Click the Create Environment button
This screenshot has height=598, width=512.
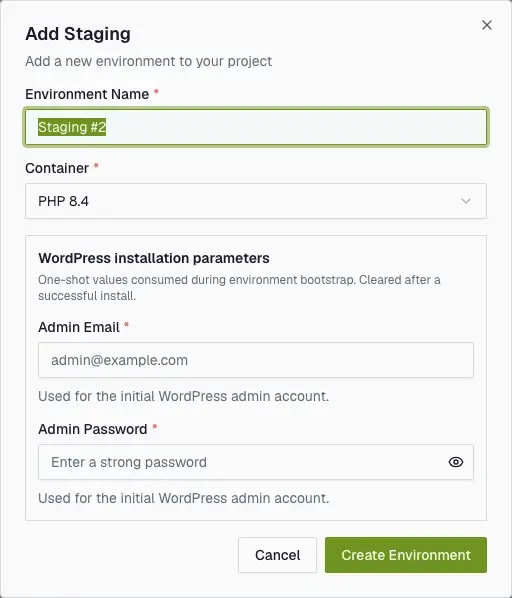(x=406, y=555)
